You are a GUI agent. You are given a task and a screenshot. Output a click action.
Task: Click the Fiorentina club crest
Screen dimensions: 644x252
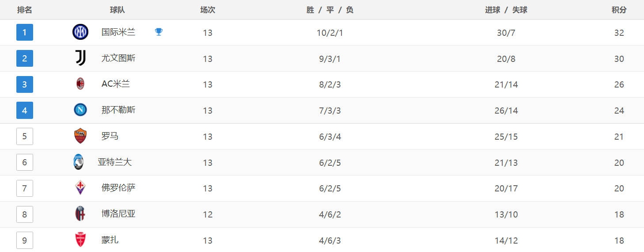click(x=80, y=188)
